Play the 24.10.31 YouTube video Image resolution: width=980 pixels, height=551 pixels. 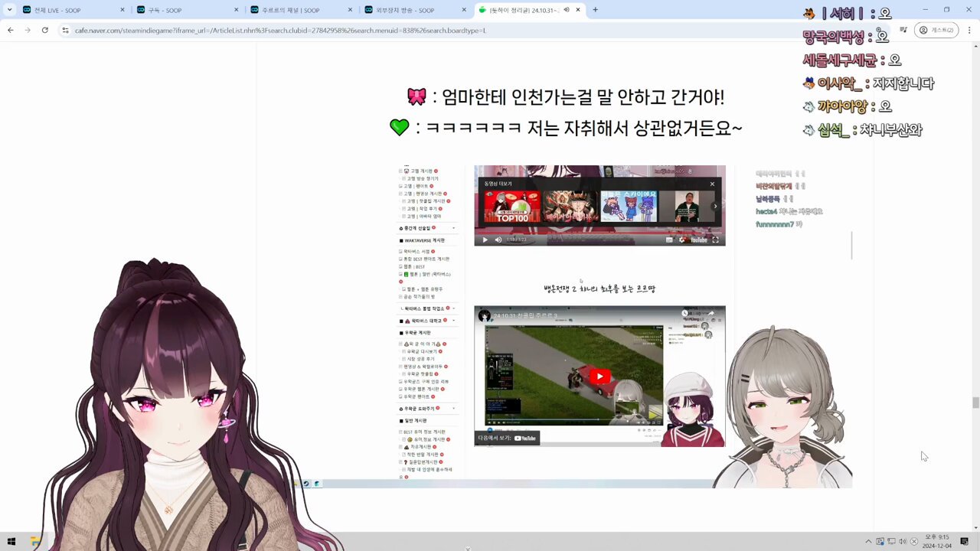[599, 377]
